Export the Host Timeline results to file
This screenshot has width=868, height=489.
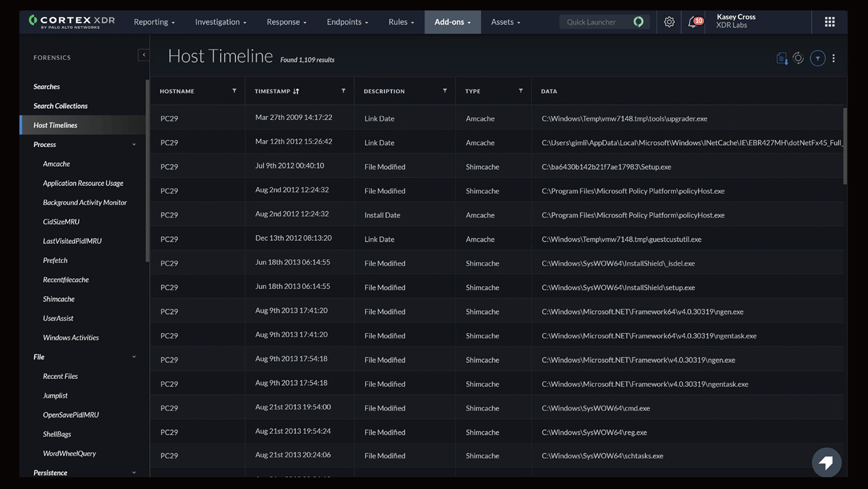coord(782,58)
